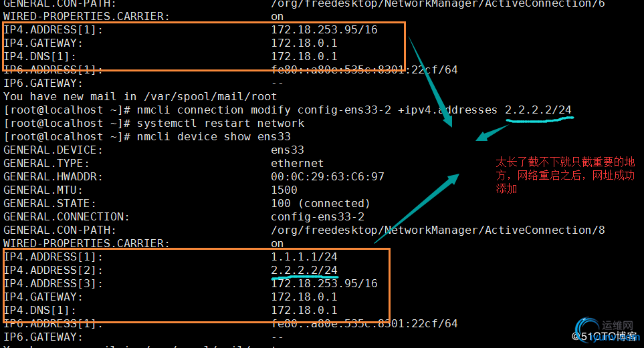The height and width of the screenshot is (348, 644).
Task: Click the GENERAL.TYPE value ethernet
Action: coord(297,164)
